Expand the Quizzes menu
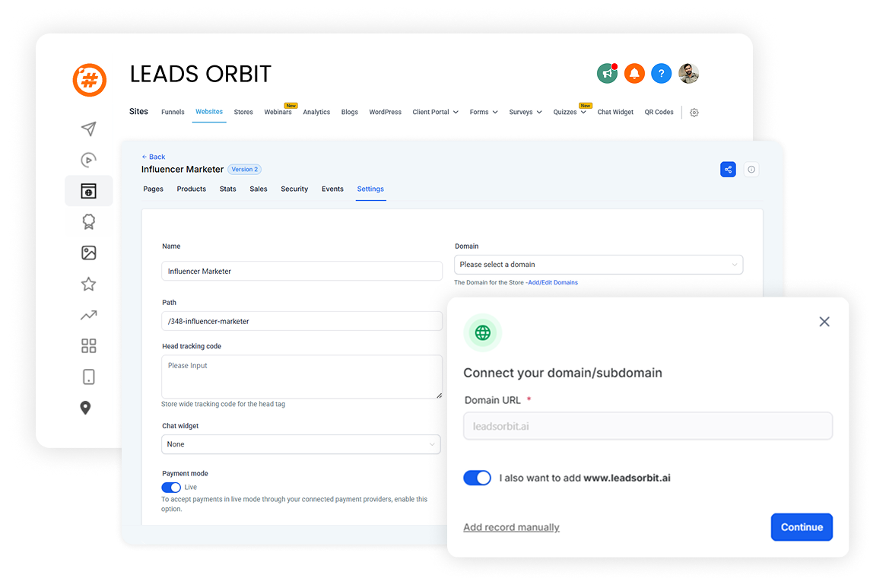886x588 pixels. coord(570,112)
